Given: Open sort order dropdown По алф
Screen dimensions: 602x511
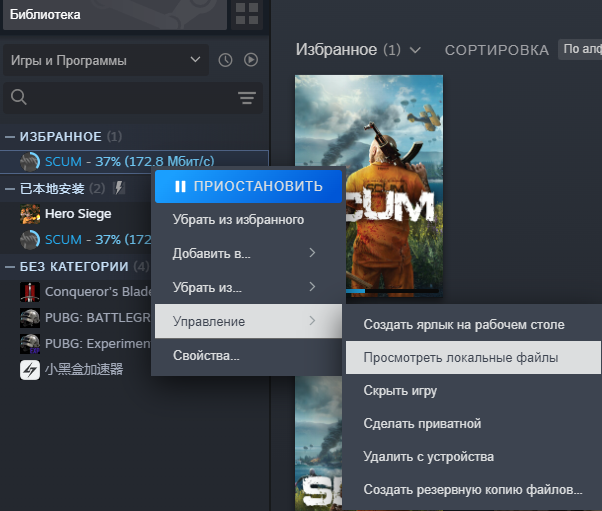Looking at the screenshot, I should coord(580,49).
